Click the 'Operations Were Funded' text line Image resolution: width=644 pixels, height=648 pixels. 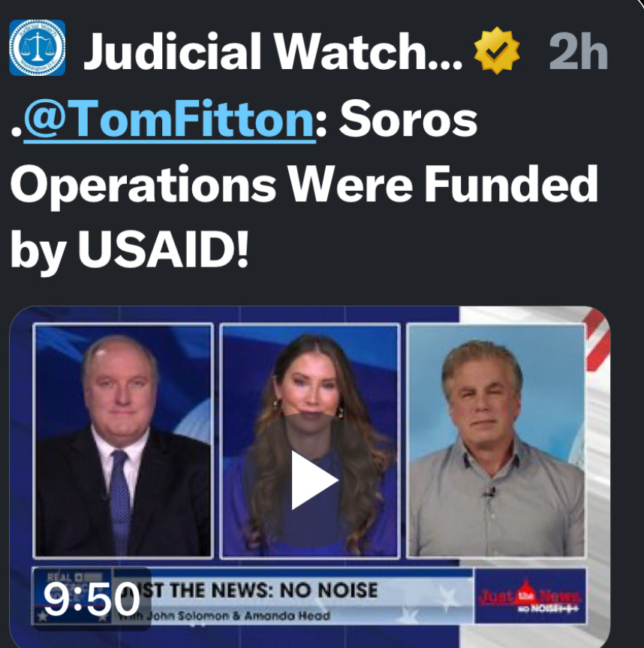(304, 185)
